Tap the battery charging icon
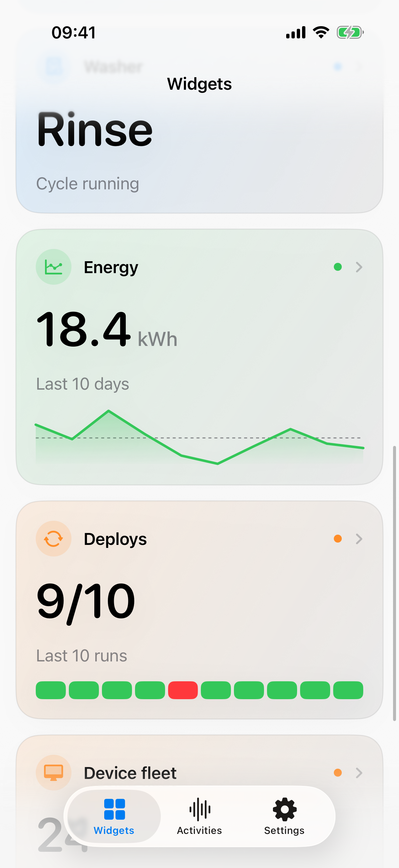 pos(350,33)
